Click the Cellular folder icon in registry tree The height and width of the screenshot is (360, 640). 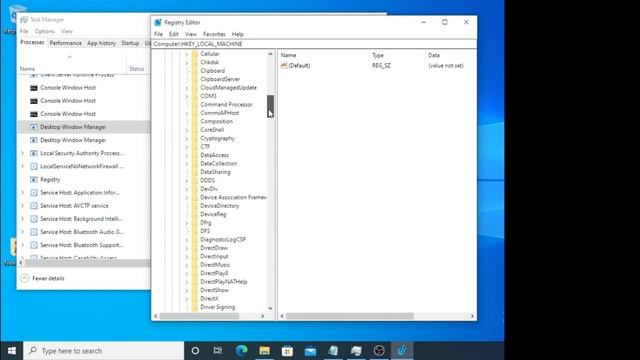tap(195, 54)
